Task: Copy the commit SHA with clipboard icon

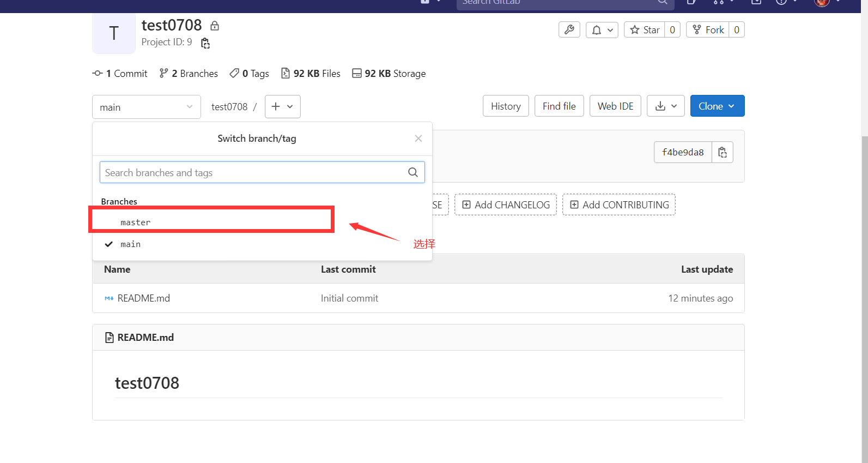Action: point(723,152)
